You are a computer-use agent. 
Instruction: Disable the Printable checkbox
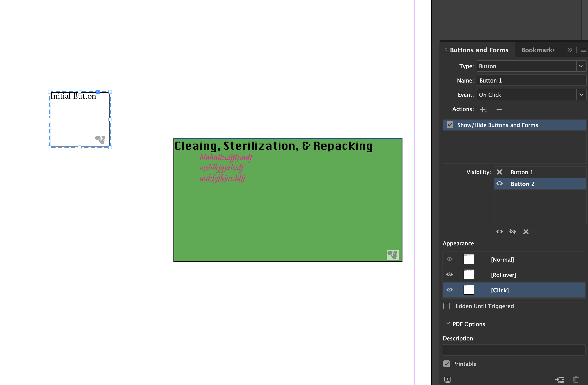tap(446, 364)
